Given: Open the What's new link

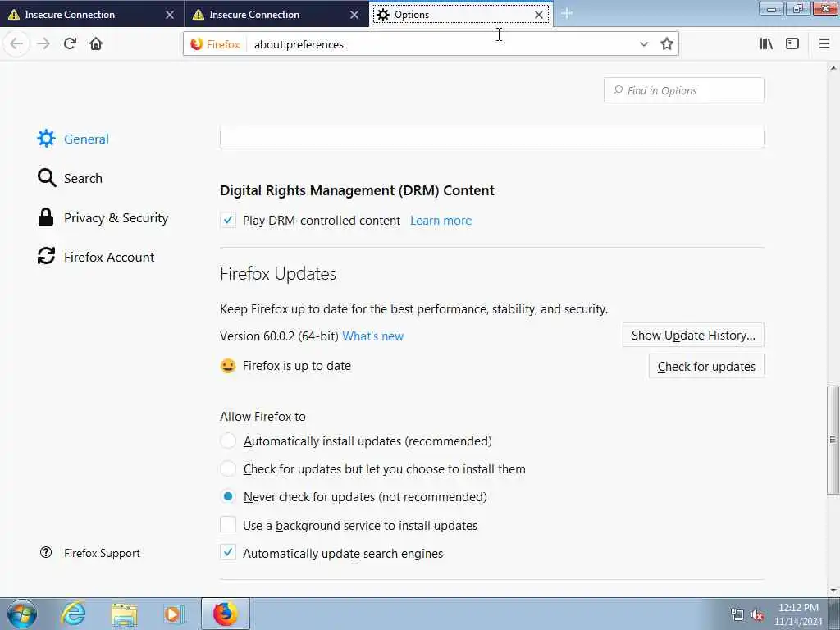Looking at the screenshot, I should (x=373, y=336).
